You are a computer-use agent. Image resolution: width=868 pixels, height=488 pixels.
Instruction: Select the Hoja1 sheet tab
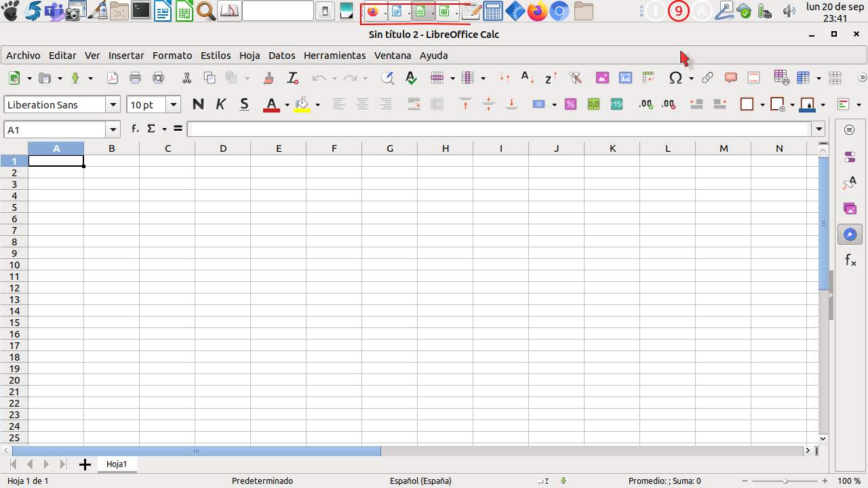pos(117,464)
